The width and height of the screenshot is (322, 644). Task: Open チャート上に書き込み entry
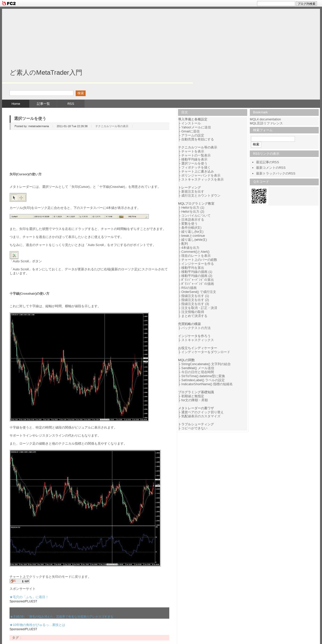coord(198,172)
